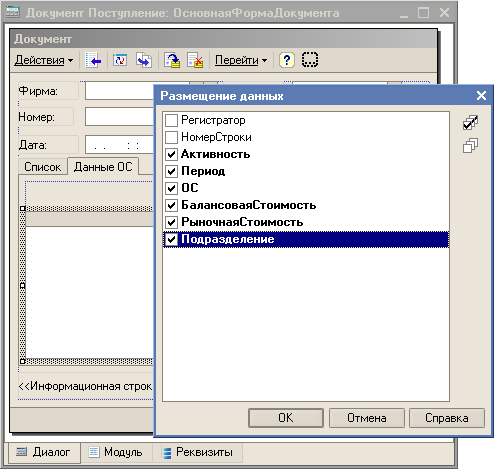
Task: Click the arrow-to-list toolbar icon after Действия
Action: 93,60
